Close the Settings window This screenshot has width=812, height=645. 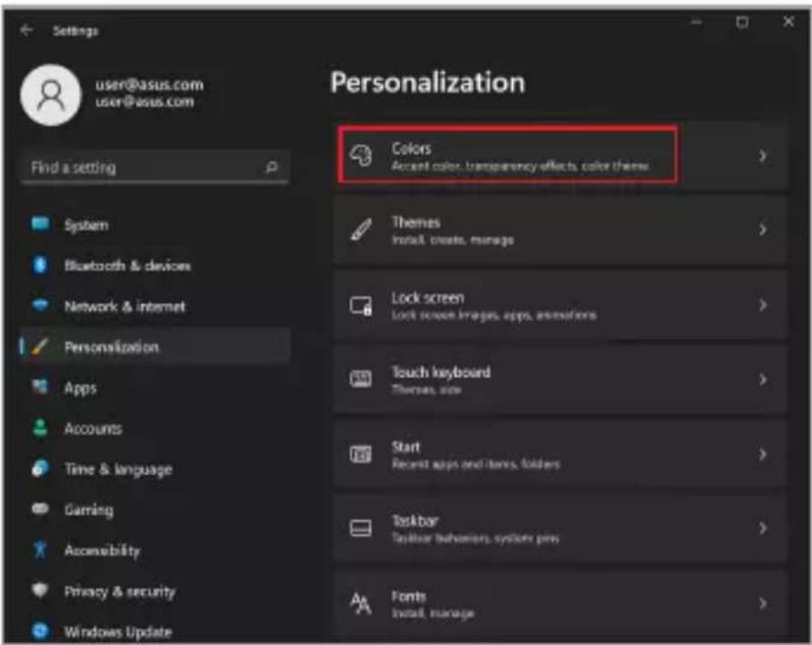point(788,22)
